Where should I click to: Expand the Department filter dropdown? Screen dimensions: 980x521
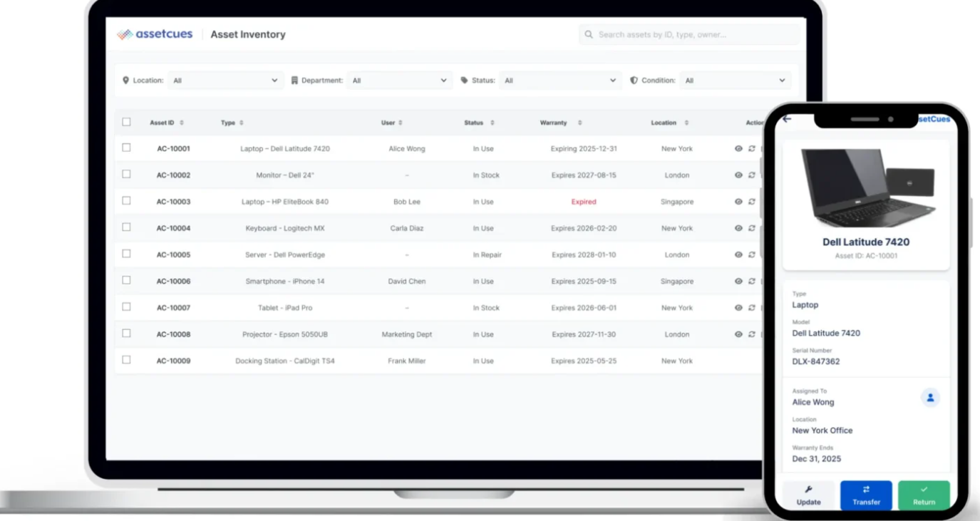[x=399, y=81]
